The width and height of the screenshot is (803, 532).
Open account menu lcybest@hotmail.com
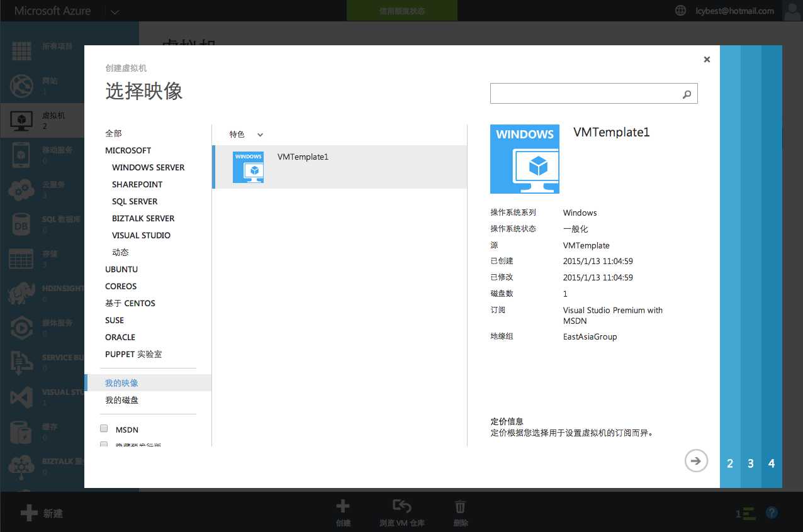[735, 11]
